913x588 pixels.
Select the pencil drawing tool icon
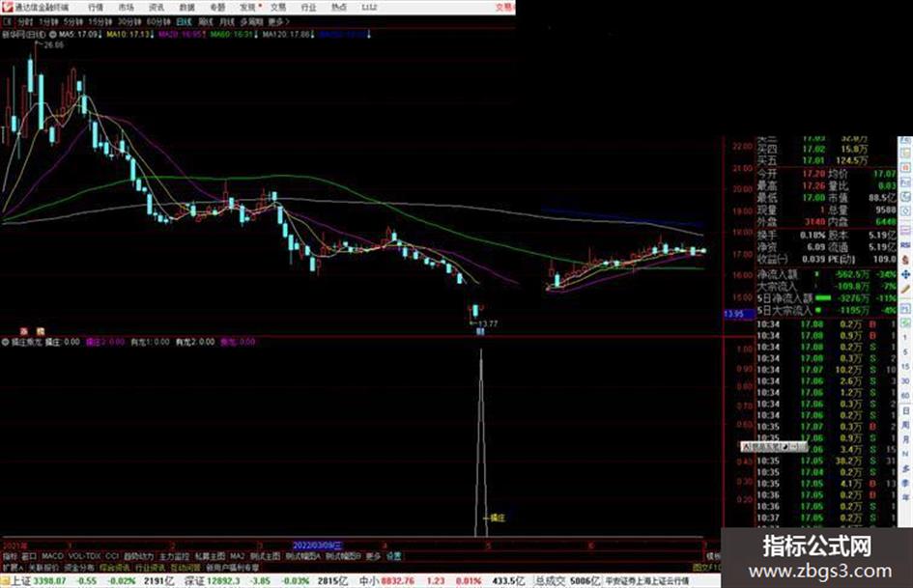pyautogui.click(x=905, y=290)
